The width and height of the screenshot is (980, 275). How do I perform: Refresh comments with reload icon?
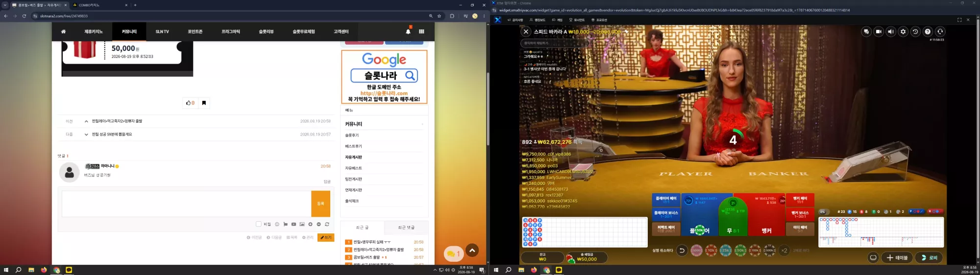point(327,224)
